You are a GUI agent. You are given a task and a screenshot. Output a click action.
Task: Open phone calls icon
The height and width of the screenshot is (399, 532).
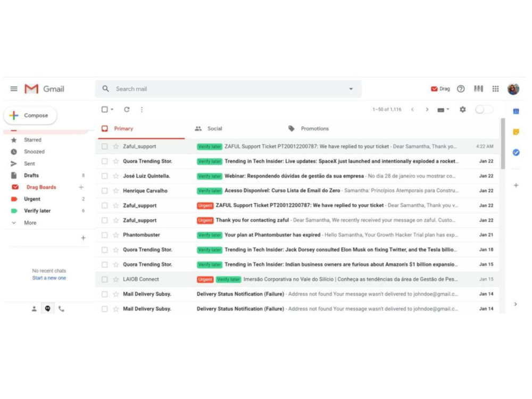coord(61,309)
